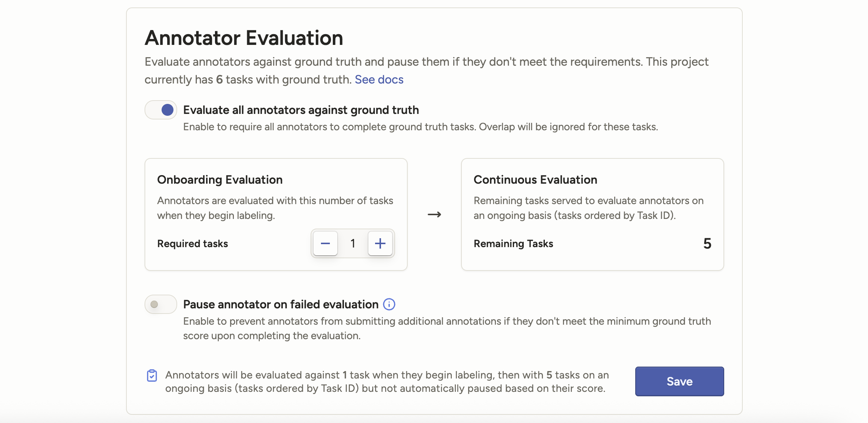This screenshot has height=423, width=868.
Task: Toggle Evaluate all annotators against ground truth
Action: point(161,110)
